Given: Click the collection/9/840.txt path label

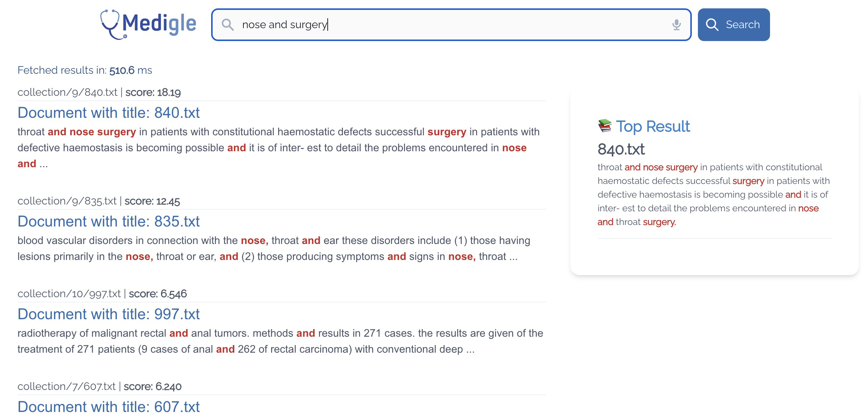Looking at the screenshot, I should click(68, 92).
